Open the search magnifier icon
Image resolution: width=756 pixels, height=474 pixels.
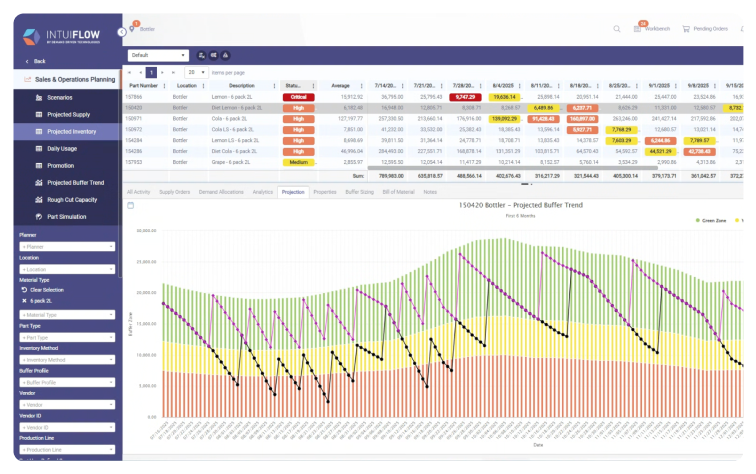[617, 29]
